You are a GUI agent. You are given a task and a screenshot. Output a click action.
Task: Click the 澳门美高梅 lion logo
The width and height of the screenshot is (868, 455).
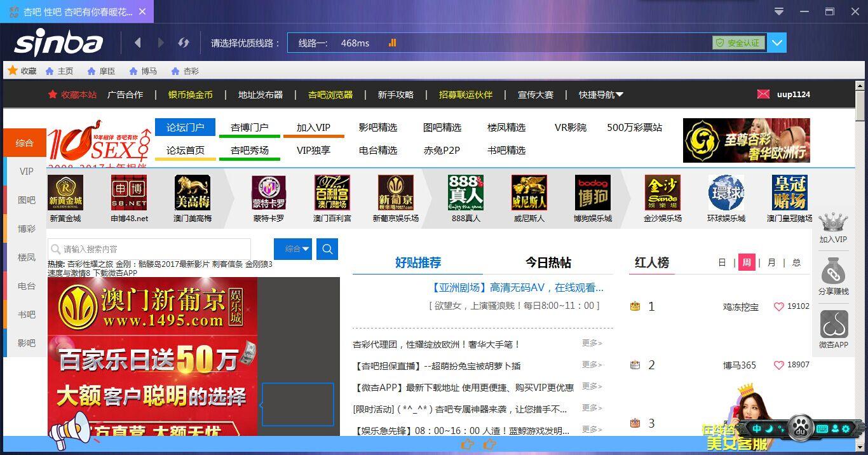193,193
